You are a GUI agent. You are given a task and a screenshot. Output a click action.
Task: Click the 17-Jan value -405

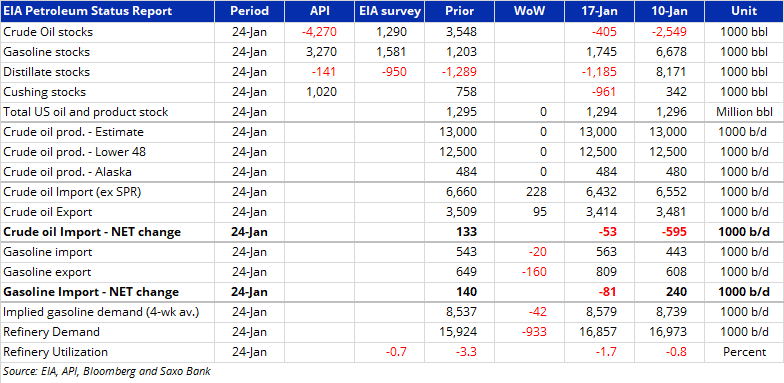pos(604,32)
